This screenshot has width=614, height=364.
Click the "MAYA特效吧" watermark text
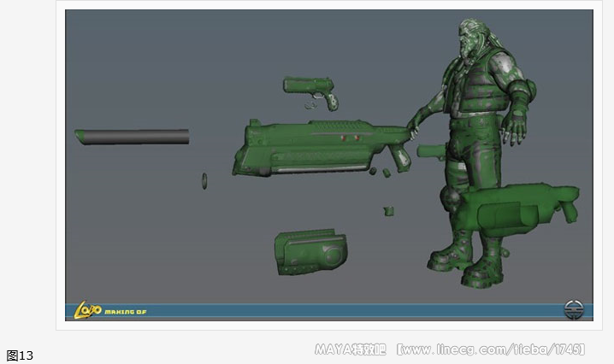tap(351, 349)
